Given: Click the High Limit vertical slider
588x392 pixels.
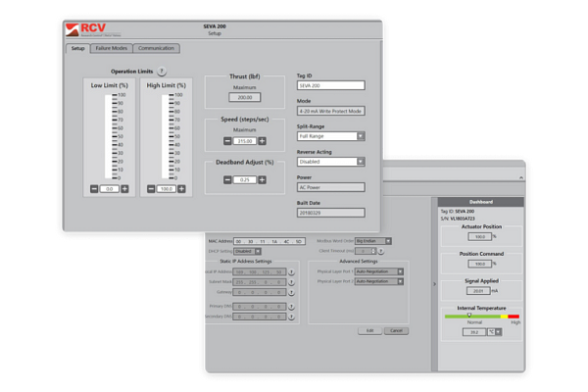Looking at the screenshot, I should 166,136.
